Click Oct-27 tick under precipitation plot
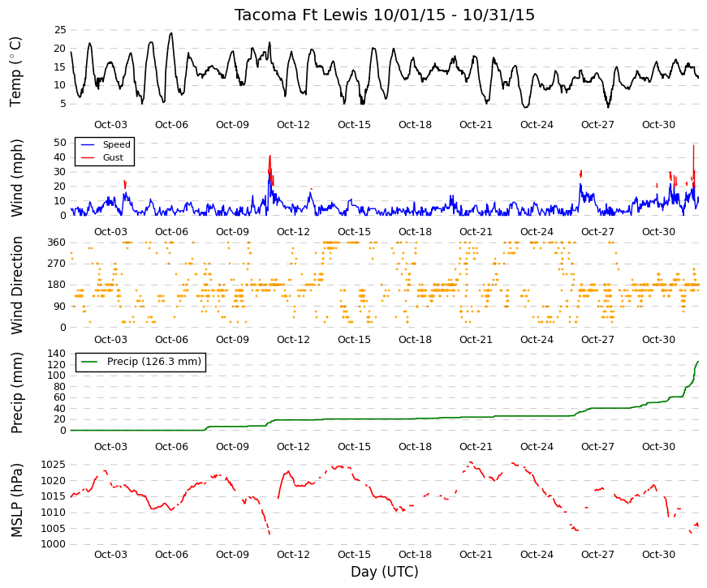The image size is (707, 588). point(597,447)
